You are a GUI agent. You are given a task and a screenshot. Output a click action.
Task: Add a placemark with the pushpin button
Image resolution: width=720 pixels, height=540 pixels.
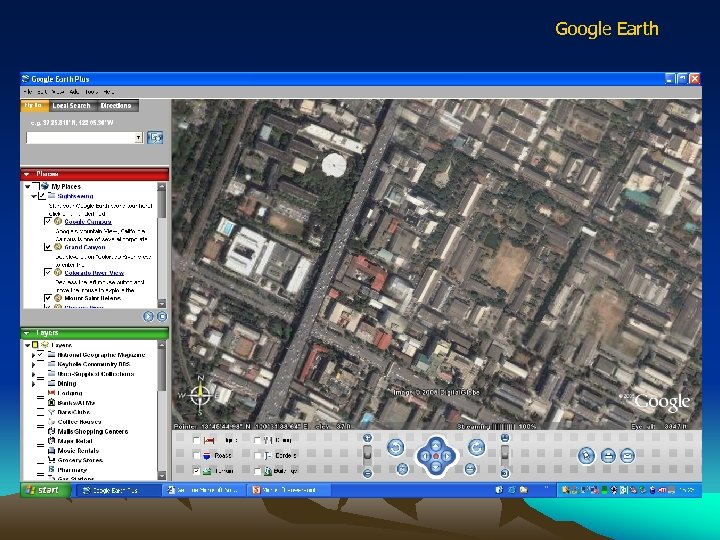586,456
